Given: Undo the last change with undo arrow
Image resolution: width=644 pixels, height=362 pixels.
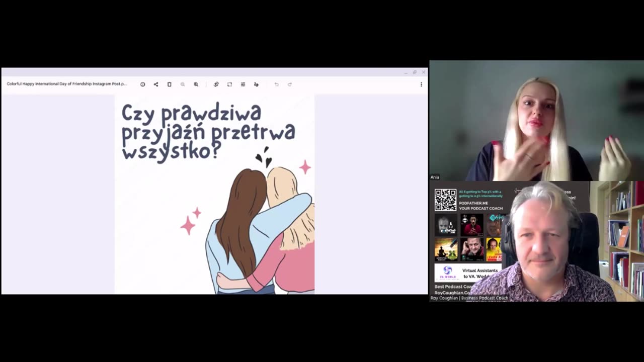Looking at the screenshot, I should tap(276, 84).
